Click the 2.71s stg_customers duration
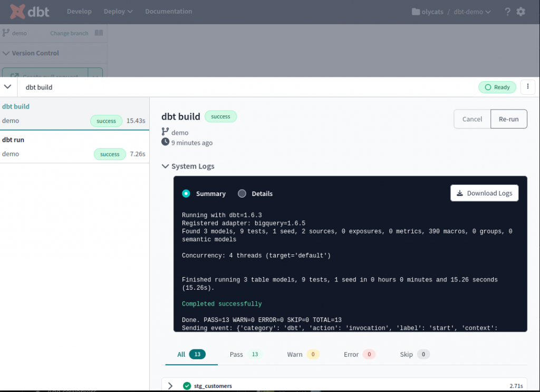540x392 pixels. tap(516, 386)
